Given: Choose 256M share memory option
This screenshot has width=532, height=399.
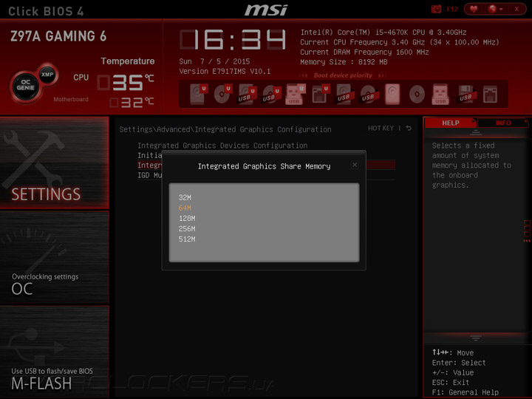Looking at the screenshot, I should coord(187,228).
